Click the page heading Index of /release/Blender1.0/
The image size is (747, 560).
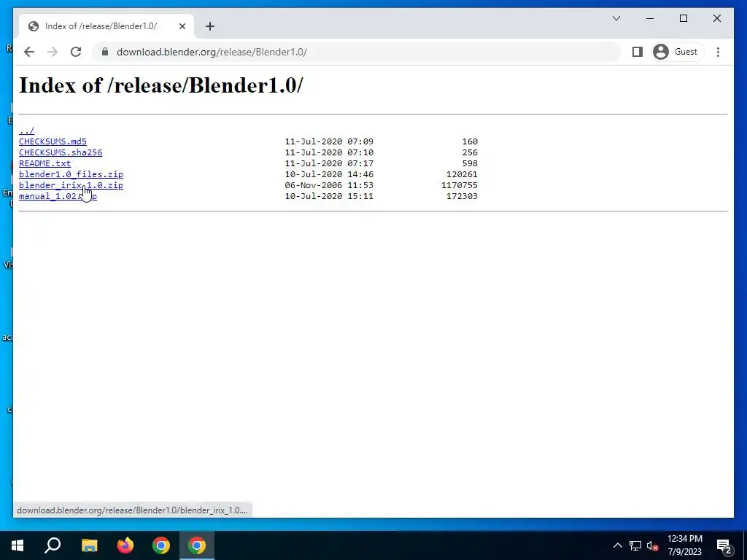(161, 86)
